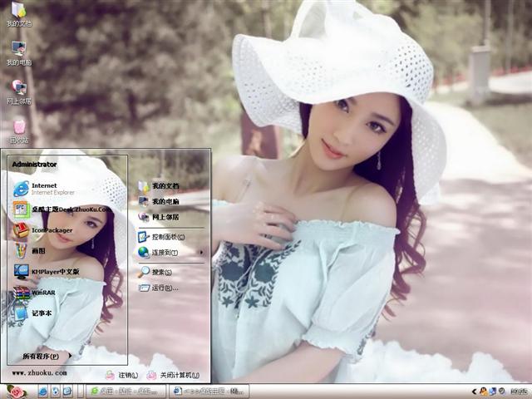Select the Recycle Bin desktop icon

coord(18,131)
